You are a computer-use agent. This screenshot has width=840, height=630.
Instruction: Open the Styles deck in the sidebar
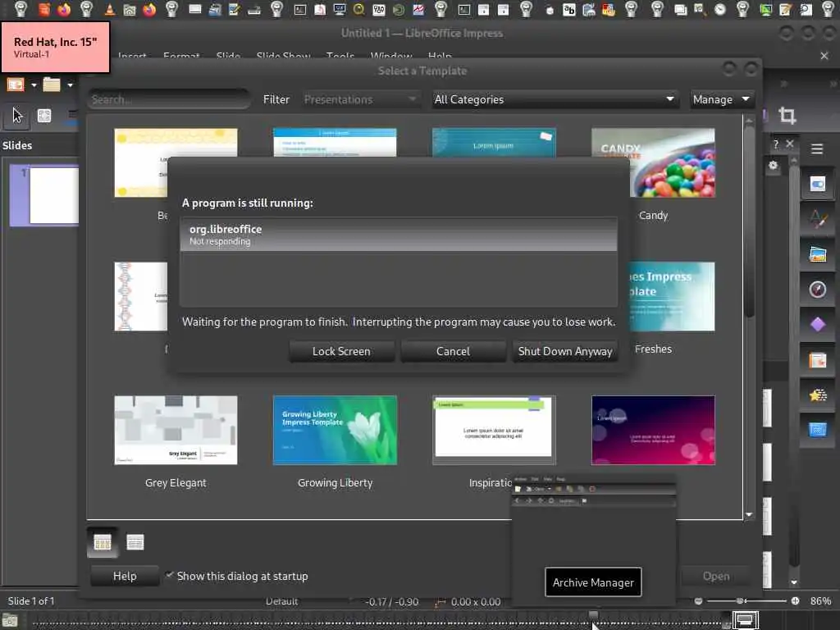tap(818, 219)
